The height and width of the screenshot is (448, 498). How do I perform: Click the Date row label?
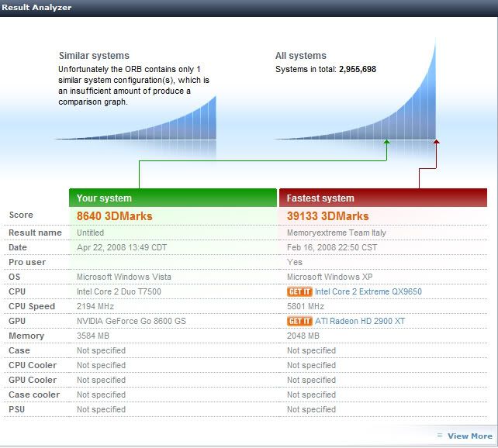click(x=18, y=247)
